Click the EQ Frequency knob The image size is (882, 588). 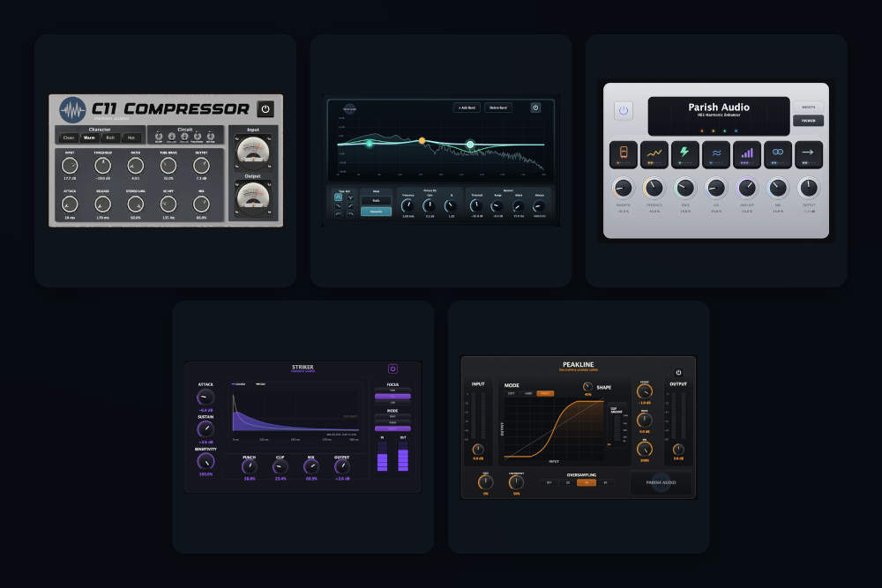407,206
